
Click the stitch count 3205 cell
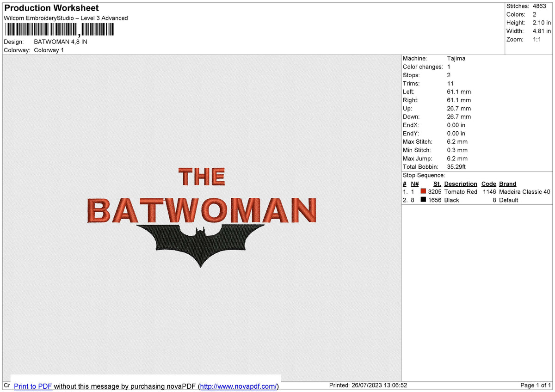point(435,191)
